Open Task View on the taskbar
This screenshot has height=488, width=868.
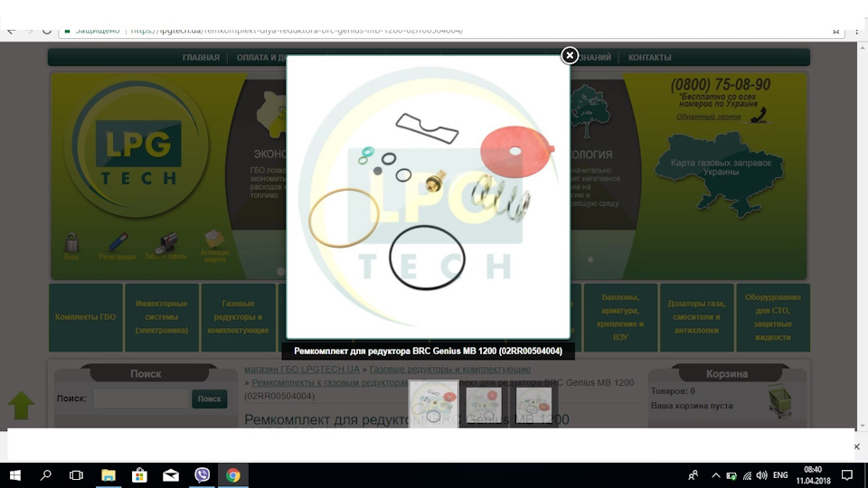[76, 475]
